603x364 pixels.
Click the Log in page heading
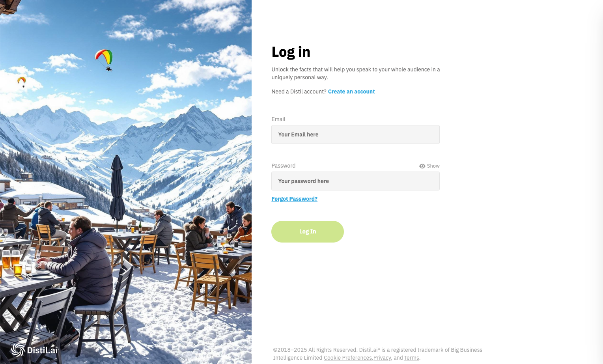click(291, 52)
